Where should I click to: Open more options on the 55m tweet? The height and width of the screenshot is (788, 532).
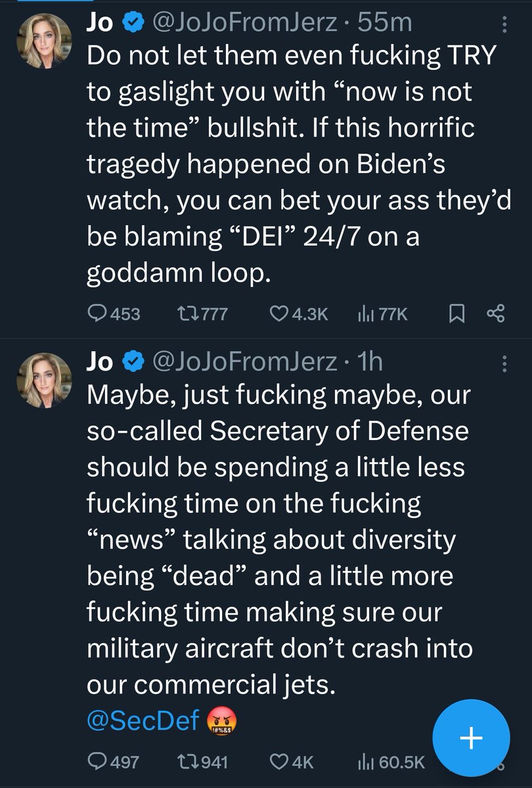[504, 24]
